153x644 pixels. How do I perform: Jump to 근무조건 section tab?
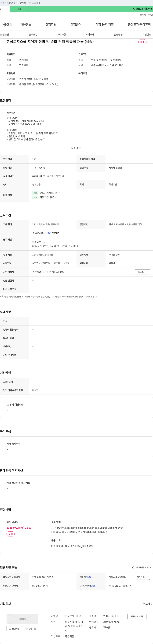pos(33,35)
